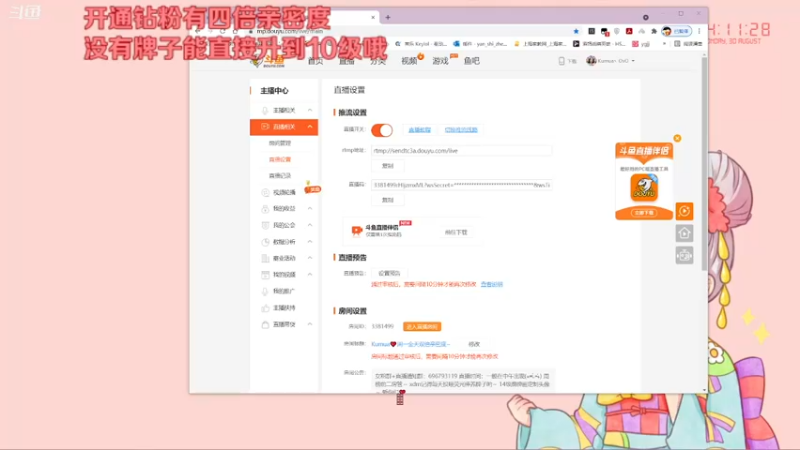Image resolution: width=800 pixels, height=450 pixels.
Task: Click the bookmark star in the address bar
Action: [576, 31]
